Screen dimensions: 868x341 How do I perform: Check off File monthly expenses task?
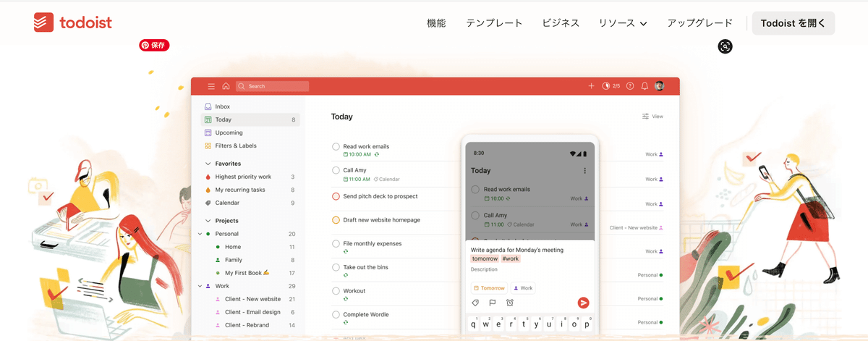click(336, 244)
